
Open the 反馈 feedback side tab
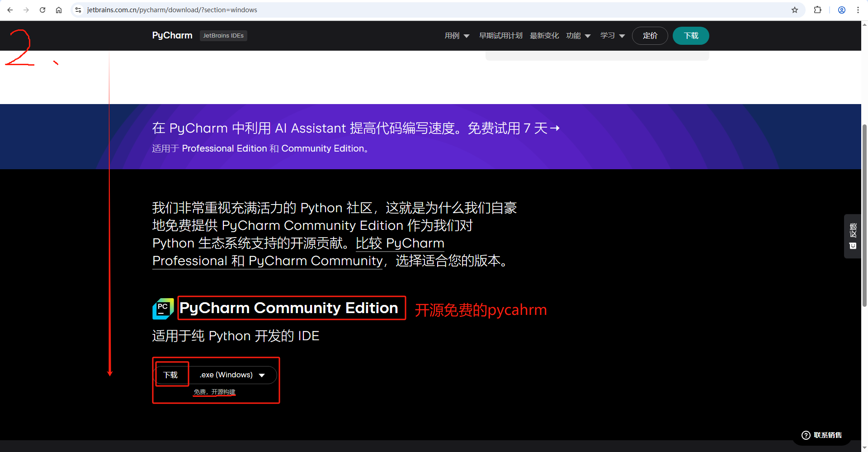click(x=853, y=236)
